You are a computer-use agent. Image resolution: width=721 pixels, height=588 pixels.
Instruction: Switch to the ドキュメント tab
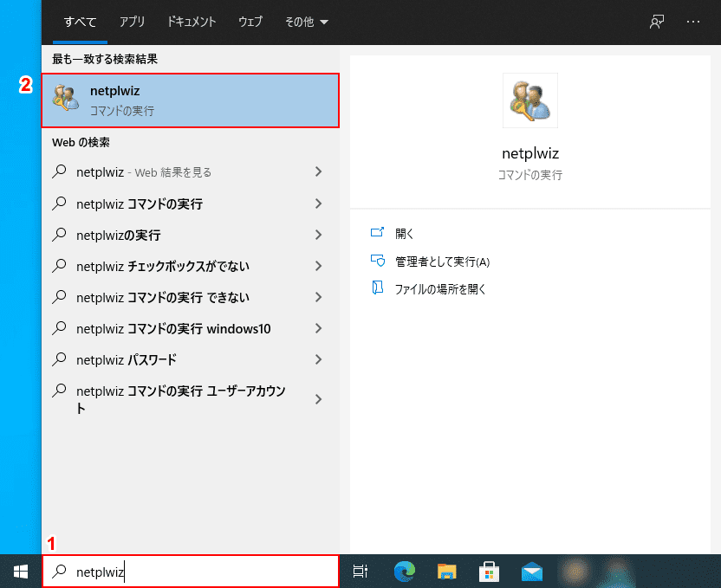tap(192, 22)
